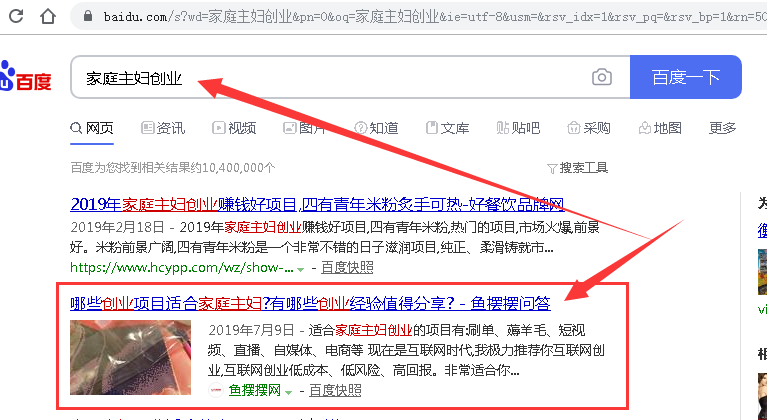The height and width of the screenshot is (420, 767).
Task: Open 百度快照 for the hcypp.com result
Action: [347, 267]
